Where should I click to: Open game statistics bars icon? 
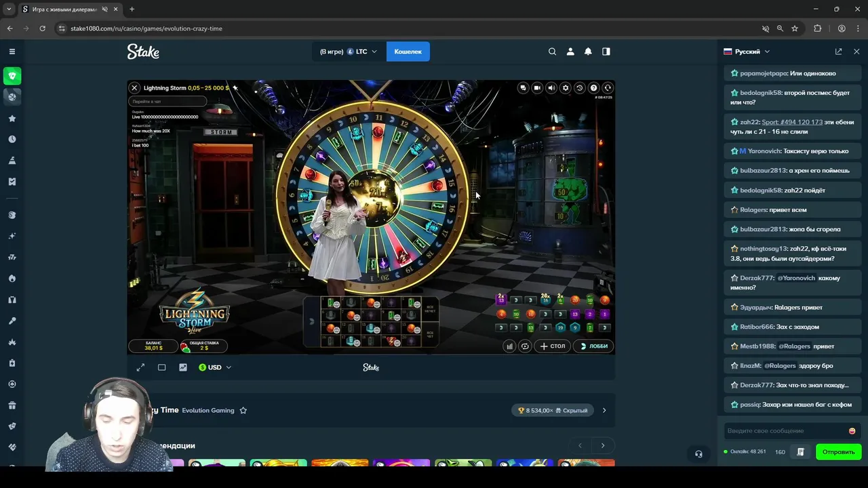pyautogui.click(x=509, y=346)
